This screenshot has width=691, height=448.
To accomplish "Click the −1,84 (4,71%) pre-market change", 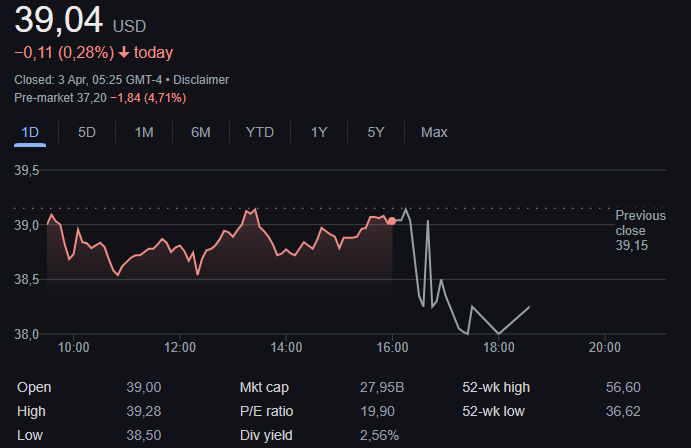I will click(148, 98).
